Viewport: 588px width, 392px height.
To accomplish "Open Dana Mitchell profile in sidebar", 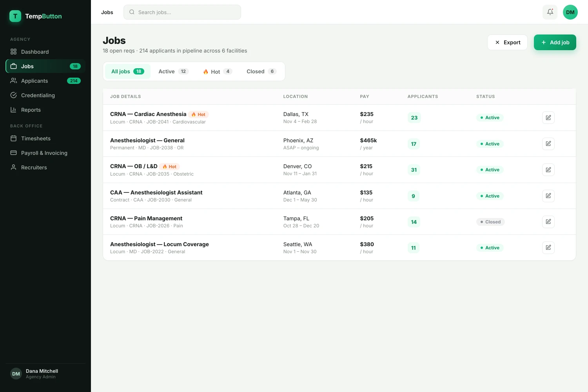I will [45, 374].
